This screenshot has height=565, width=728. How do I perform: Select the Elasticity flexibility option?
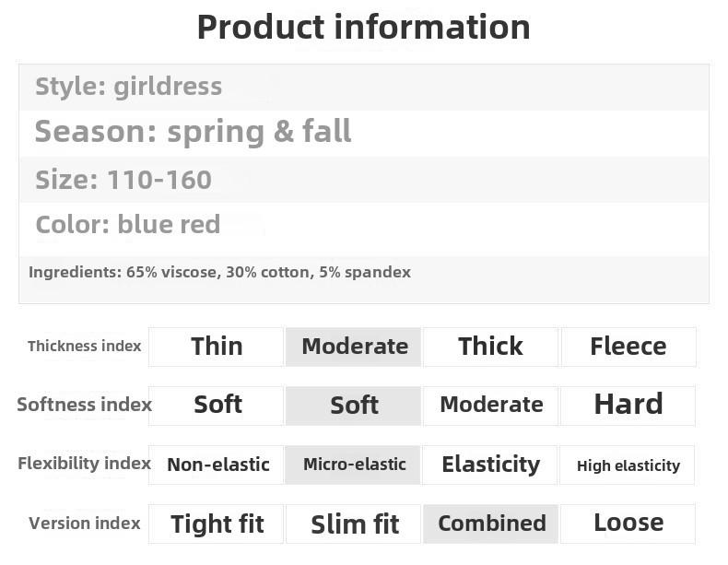(490, 465)
